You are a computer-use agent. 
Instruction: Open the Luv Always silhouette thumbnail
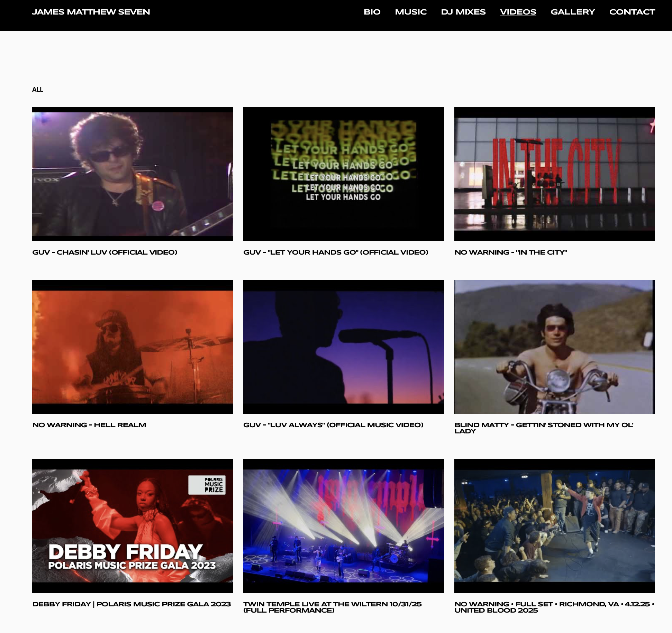pos(343,347)
